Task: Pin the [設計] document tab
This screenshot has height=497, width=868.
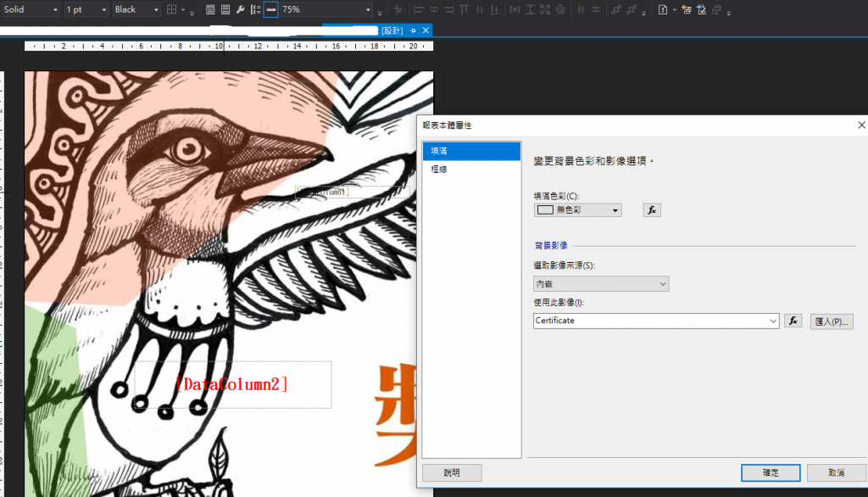Action: (x=413, y=31)
